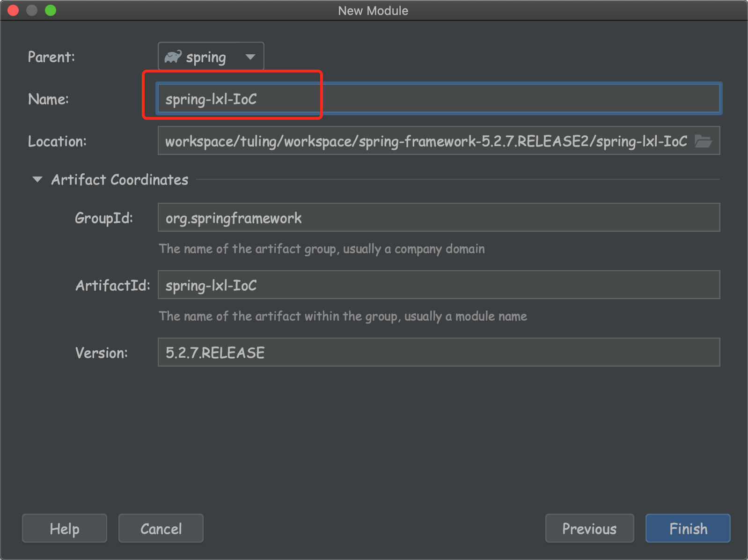
Task: Click the Gradle elephant icon in Parent selector
Action: point(173,56)
